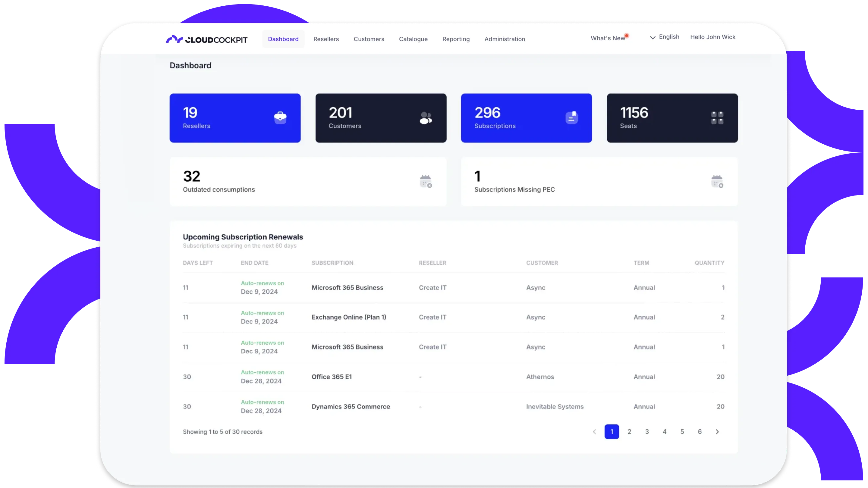This screenshot has width=868, height=488.
Task: Jump to page 6 of renewals
Action: (700, 432)
